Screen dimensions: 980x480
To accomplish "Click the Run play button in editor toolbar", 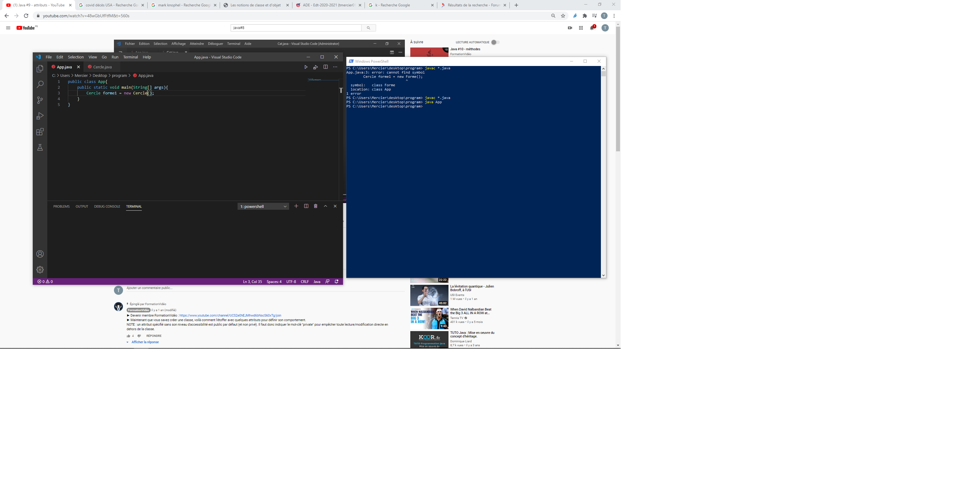I will click(x=305, y=67).
